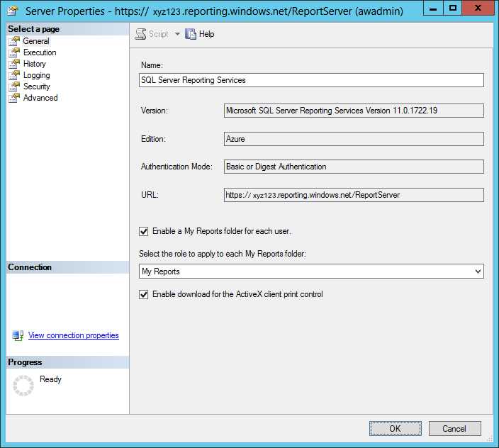
Task: Minimize the Server Properties window
Action: (433, 9)
